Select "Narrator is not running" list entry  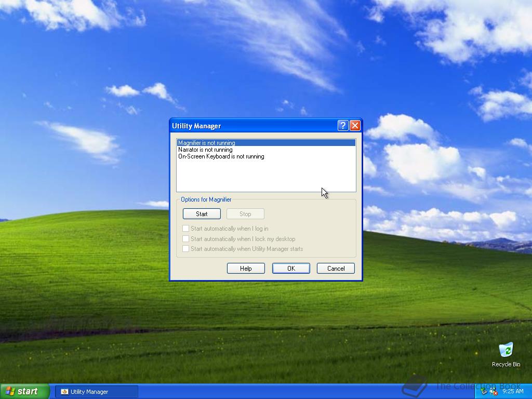266,150
